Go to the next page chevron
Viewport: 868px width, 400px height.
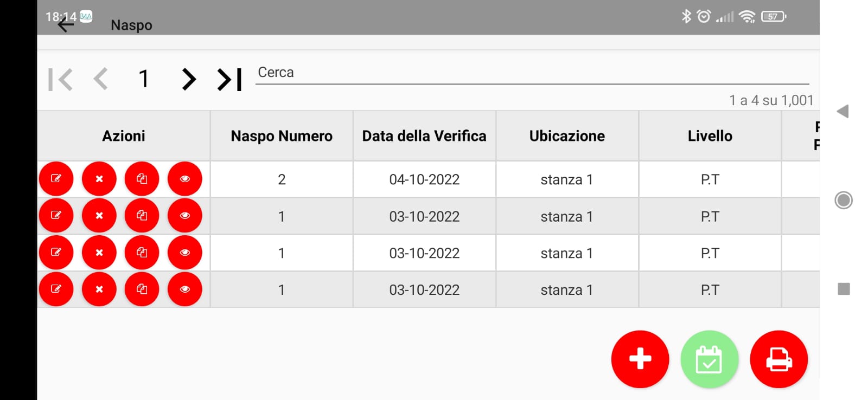188,79
